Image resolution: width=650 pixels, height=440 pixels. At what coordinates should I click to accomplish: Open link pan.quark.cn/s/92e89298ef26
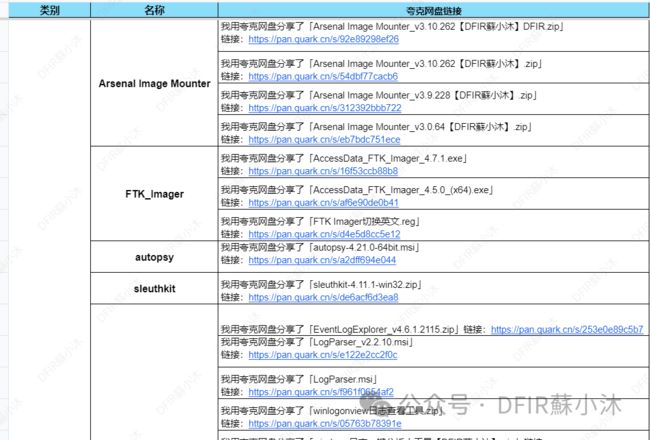click(323, 39)
